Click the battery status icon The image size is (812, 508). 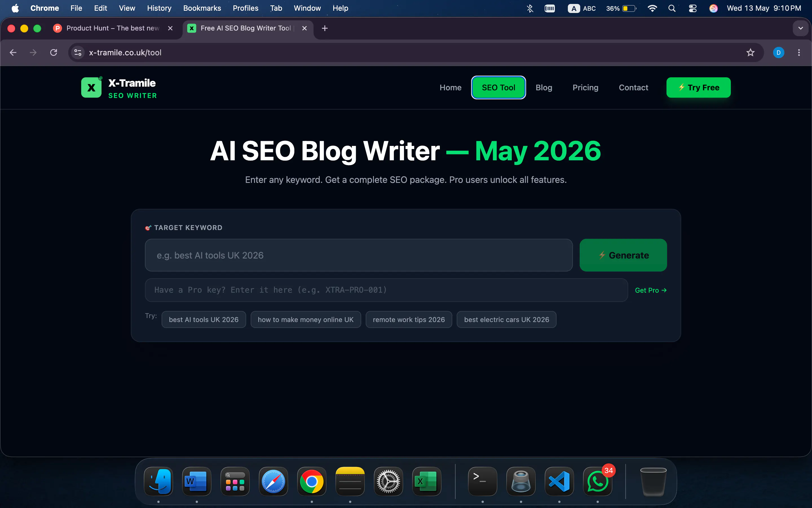click(x=621, y=8)
